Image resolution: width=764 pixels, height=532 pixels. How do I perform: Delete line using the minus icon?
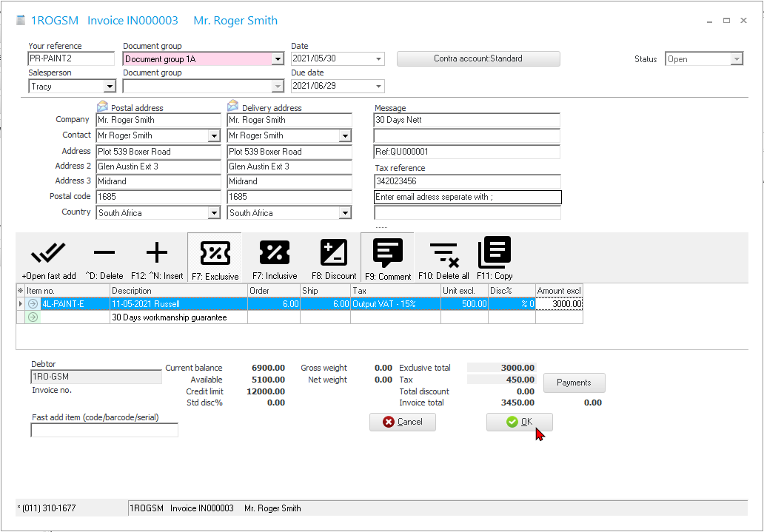[104, 254]
